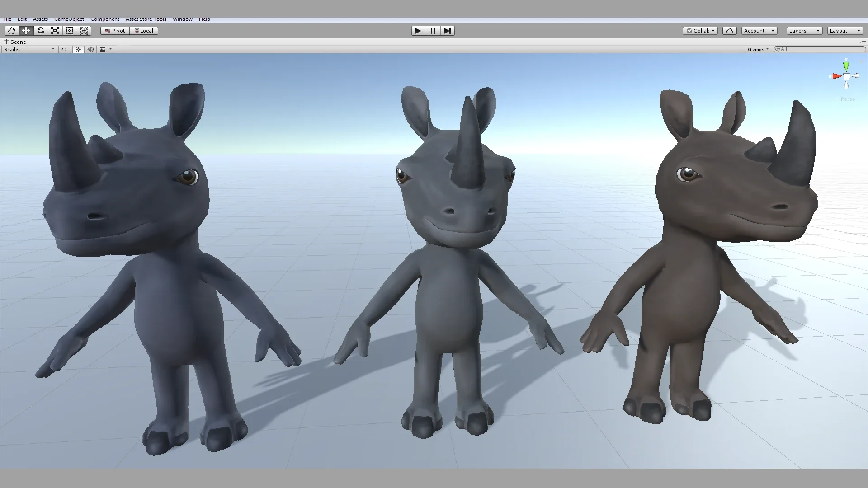The image size is (868, 488).
Task: Open the Scene panel options menu
Action: tap(863, 42)
